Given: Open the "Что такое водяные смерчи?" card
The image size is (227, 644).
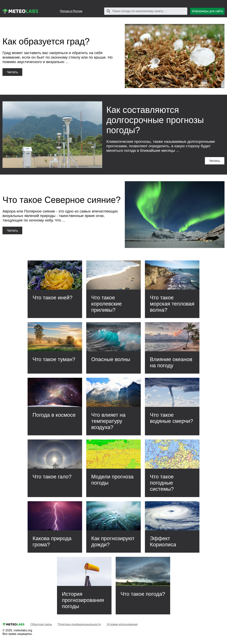Looking at the screenshot, I should pos(172,407).
